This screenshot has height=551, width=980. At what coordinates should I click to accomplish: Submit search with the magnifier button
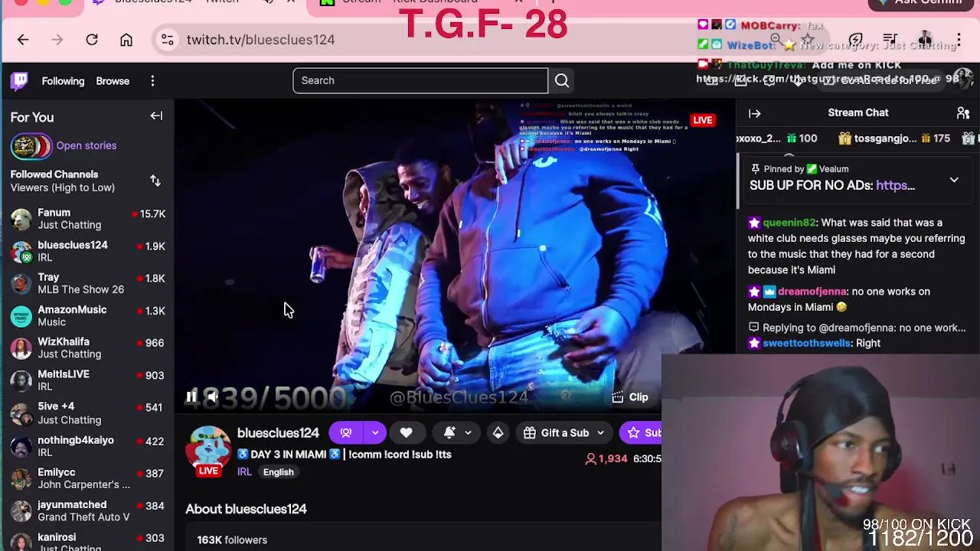pyautogui.click(x=561, y=80)
